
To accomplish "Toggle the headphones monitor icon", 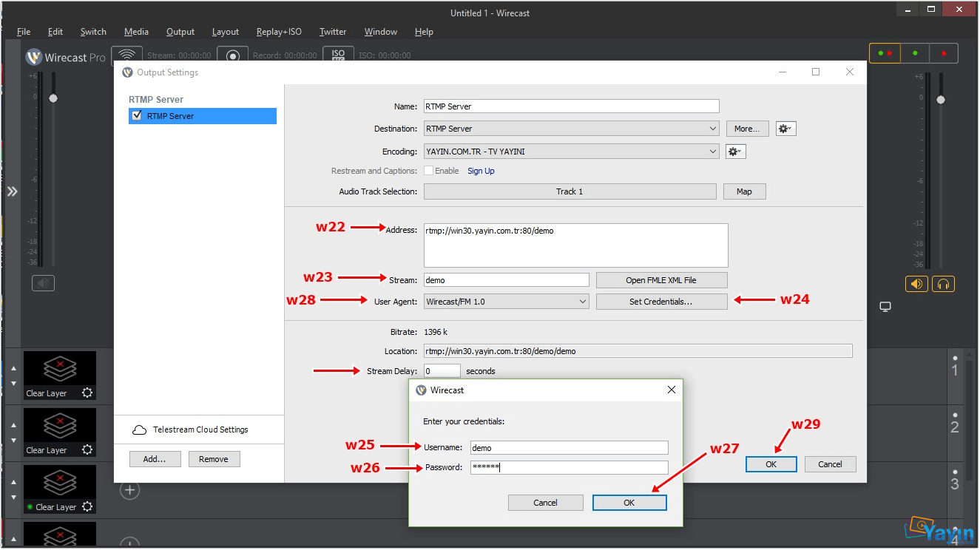I will [x=943, y=284].
